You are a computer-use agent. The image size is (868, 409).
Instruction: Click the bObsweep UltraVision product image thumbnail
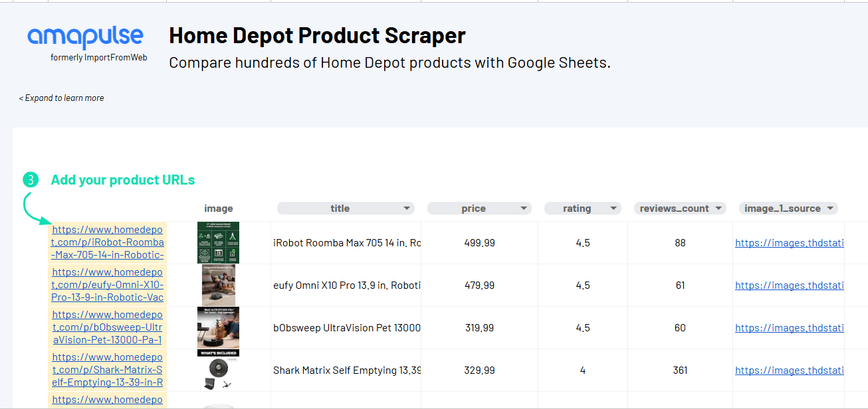[x=218, y=327]
